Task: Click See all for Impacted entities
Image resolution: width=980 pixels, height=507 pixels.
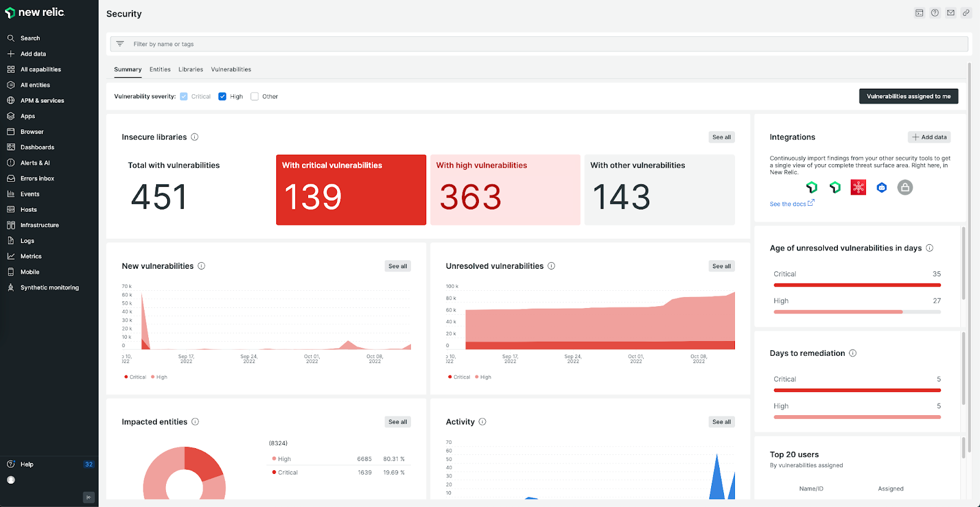Action: pos(398,422)
